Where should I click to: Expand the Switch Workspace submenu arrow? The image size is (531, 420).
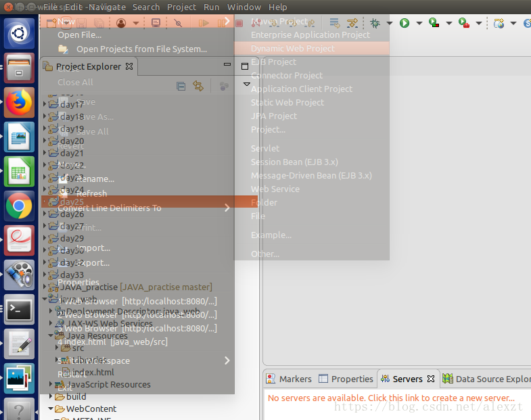point(227,360)
